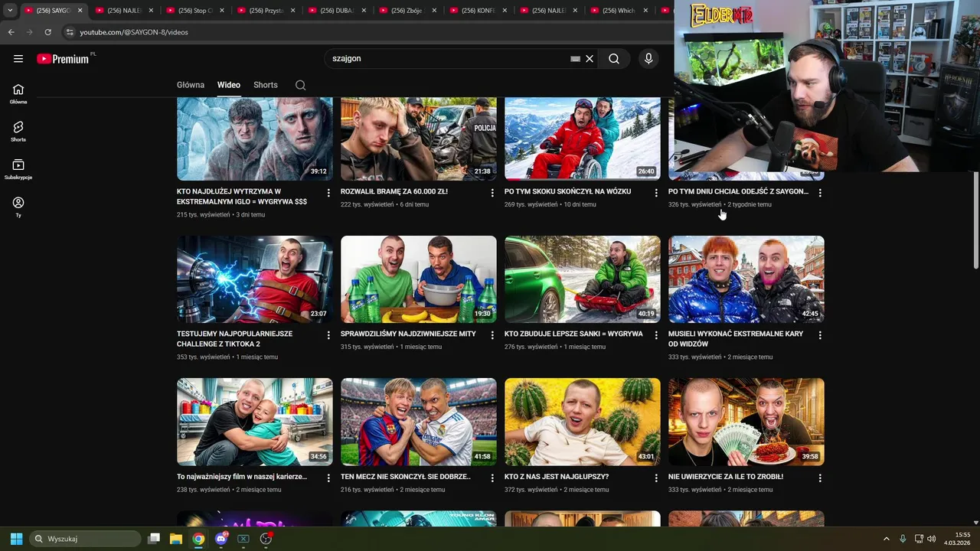Open PO TYM SKOKU SKOŃCZYŁ NA WÓZKU
980x551 pixels.
point(568,191)
